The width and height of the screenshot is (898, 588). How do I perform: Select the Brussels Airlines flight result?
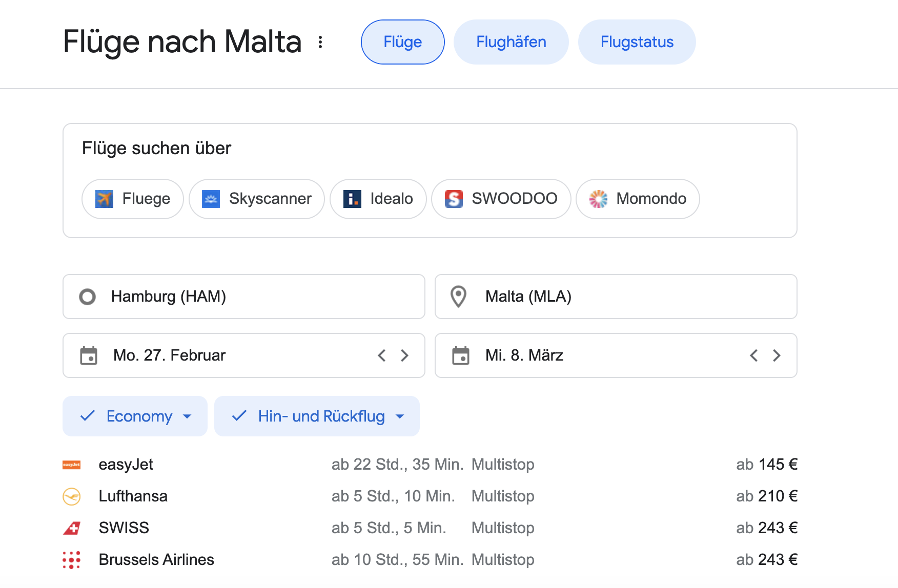pyautogui.click(x=430, y=560)
